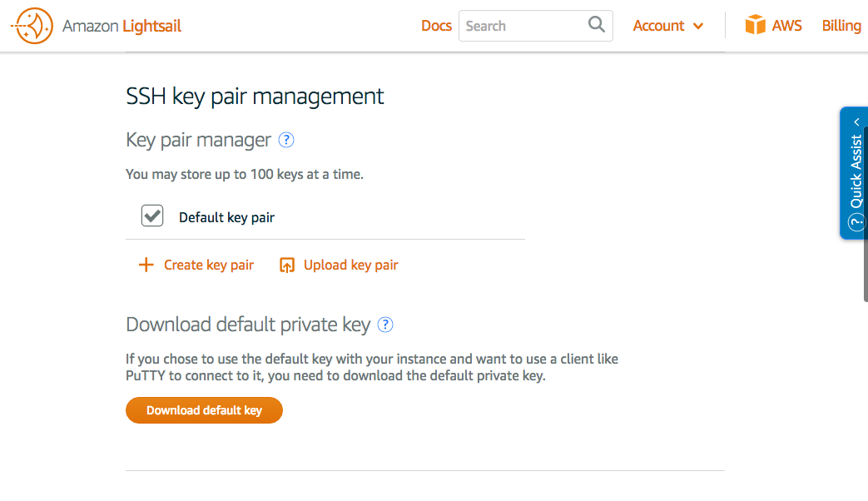
Task: Click the search magnifier icon
Action: 597,25
